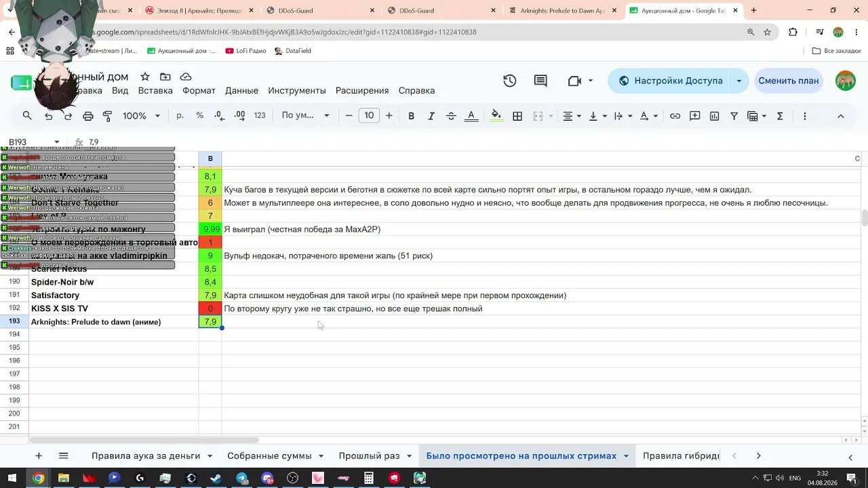Open the 123 number formats dropdown

[260, 116]
